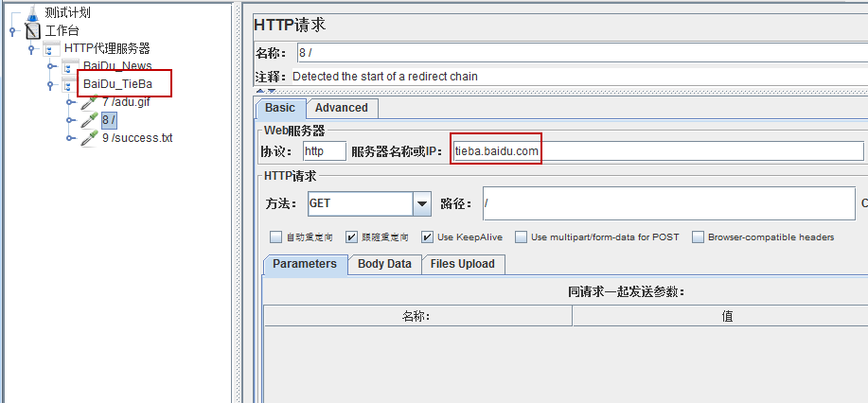Image resolution: width=868 pixels, height=403 pixels.
Task: Collapse the HTTP代理服务器 tree node
Action: pyautogui.click(x=31, y=50)
